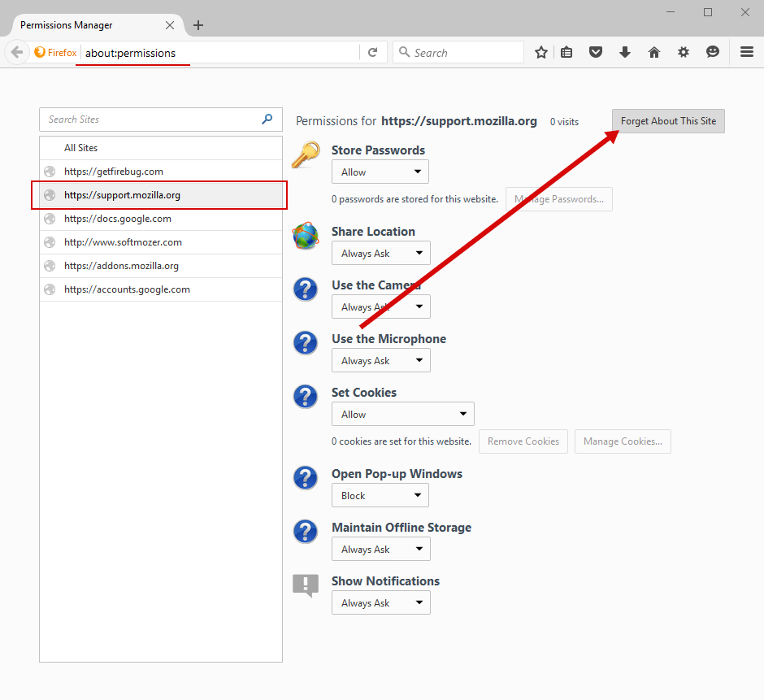Image resolution: width=764 pixels, height=700 pixels.
Task: Click the globe icon next to getfirebug.com
Action: [x=50, y=172]
